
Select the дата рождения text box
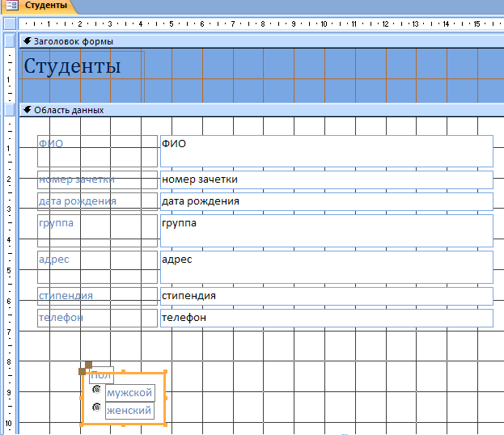pyautogui.click(x=327, y=202)
